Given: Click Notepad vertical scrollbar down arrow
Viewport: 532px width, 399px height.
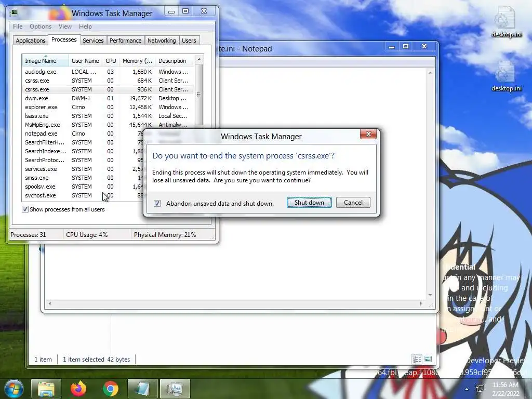Looking at the screenshot, I should pos(430,295).
